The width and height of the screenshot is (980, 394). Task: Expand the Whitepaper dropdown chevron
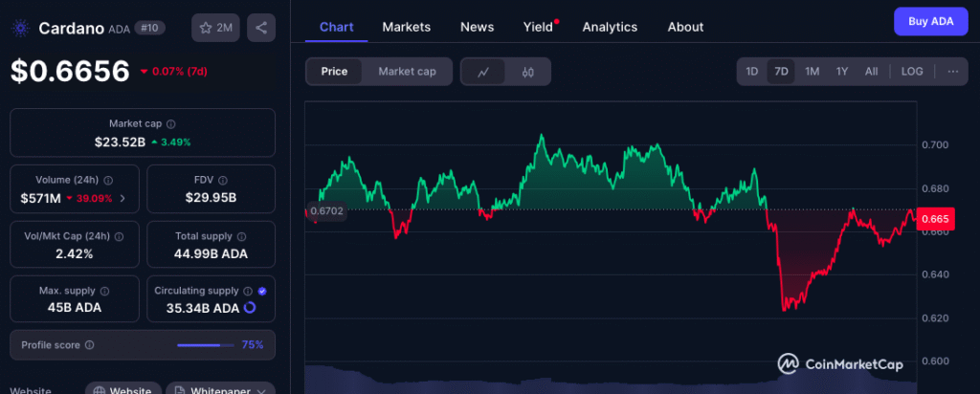(x=262, y=391)
